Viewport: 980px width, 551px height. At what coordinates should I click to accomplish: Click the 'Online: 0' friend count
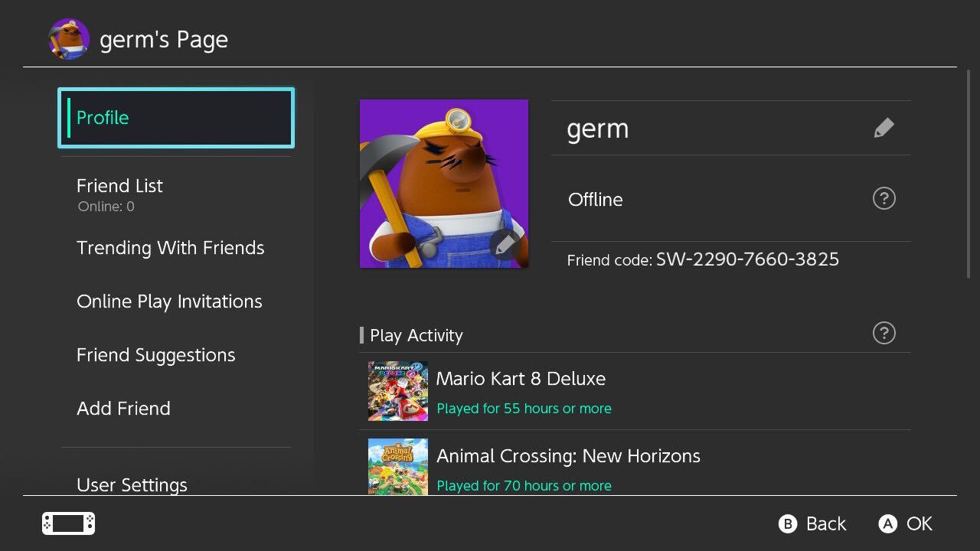click(106, 207)
